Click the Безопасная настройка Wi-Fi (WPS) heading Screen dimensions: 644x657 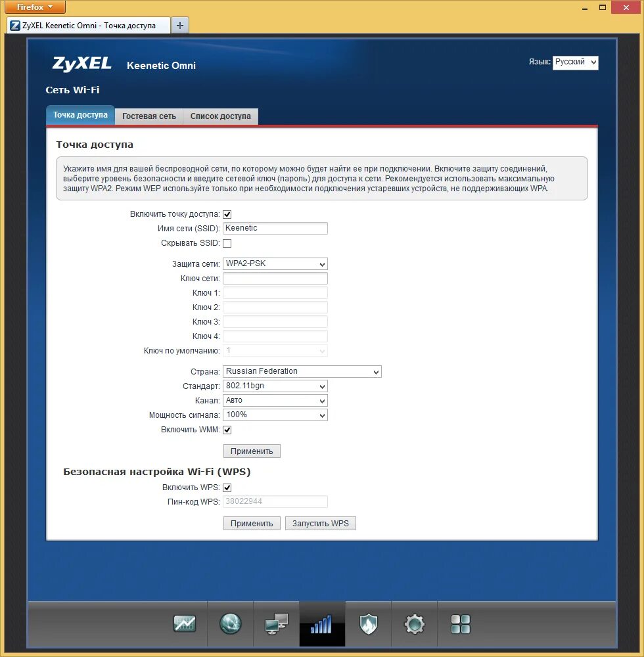156,472
